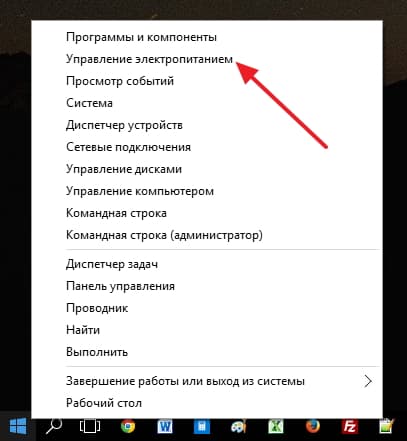
Task: Open Microsoft Excel taskbar icon
Action: click(276, 426)
